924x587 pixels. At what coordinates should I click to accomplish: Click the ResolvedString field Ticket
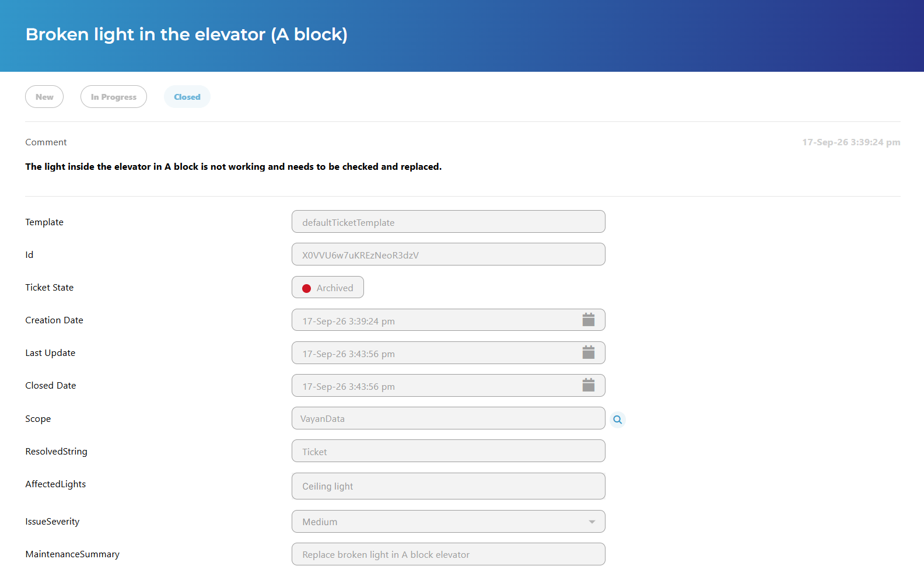click(448, 451)
